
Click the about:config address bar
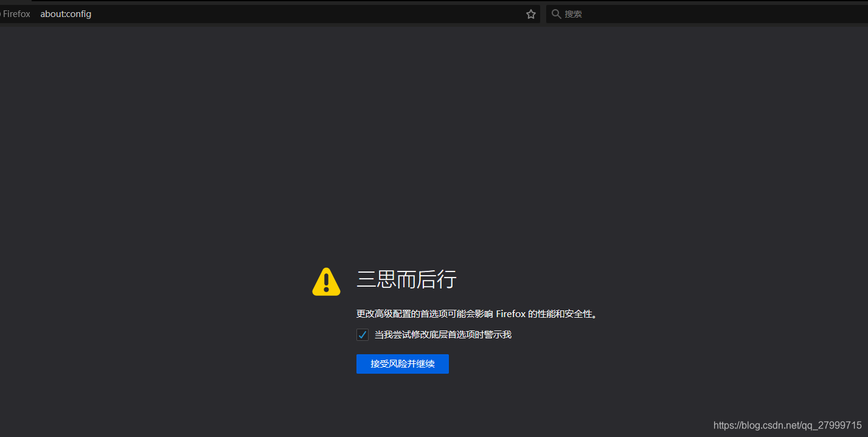269,14
